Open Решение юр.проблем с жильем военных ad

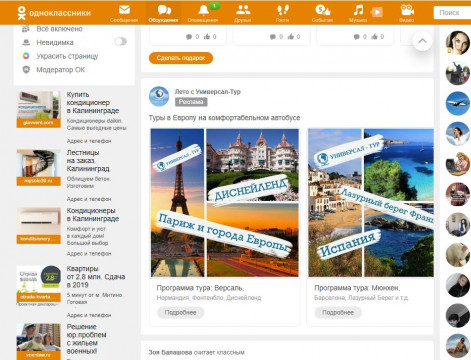pyautogui.click(x=87, y=339)
